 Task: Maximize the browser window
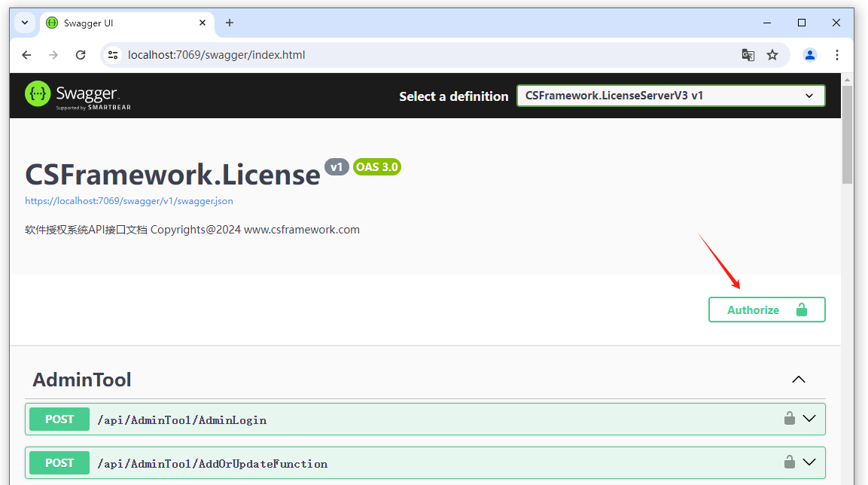coord(802,23)
